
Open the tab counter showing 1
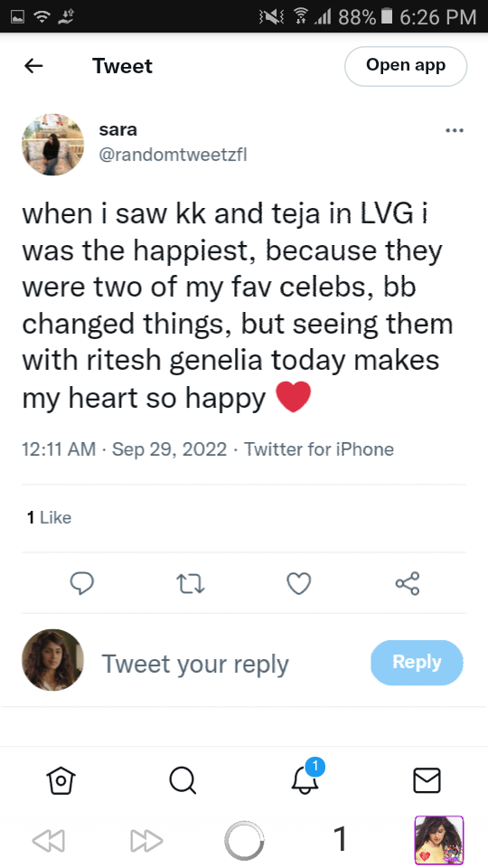[341, 839]
